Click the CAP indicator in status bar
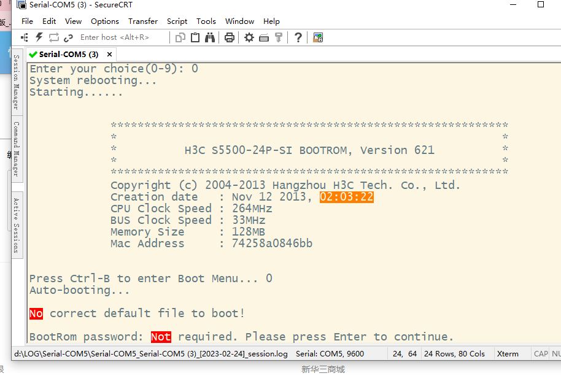 pos(541,354)
